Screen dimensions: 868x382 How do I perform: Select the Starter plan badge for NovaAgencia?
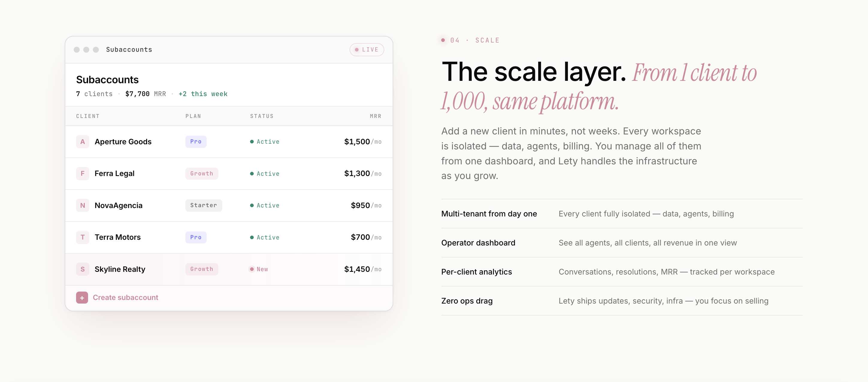tap(204, 205)
